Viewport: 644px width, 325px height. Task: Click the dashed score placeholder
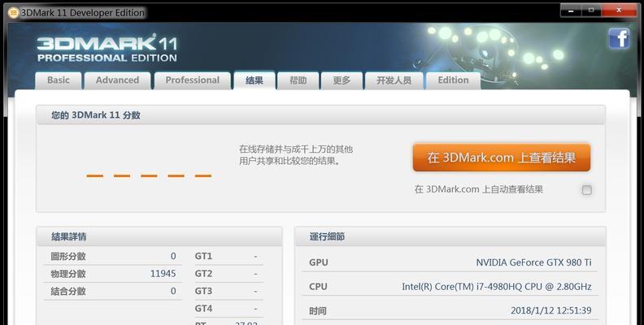pyautogui.click(x=149, y=176)
